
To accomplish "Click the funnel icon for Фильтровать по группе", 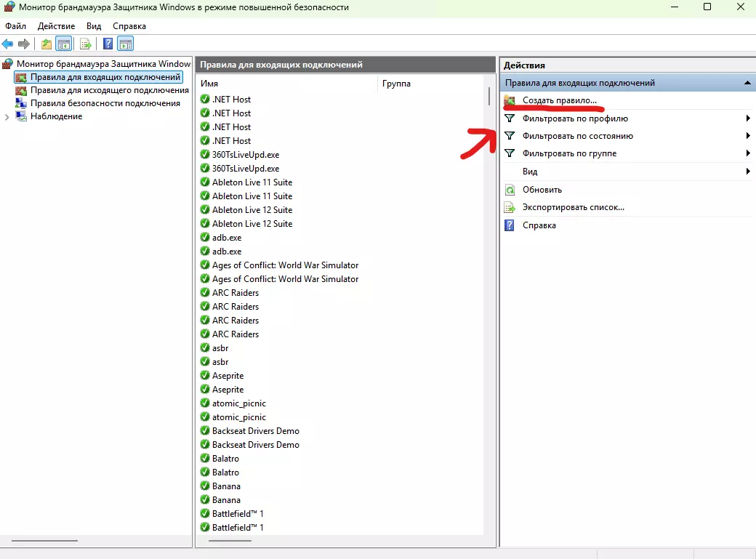I will coord(510,153).
